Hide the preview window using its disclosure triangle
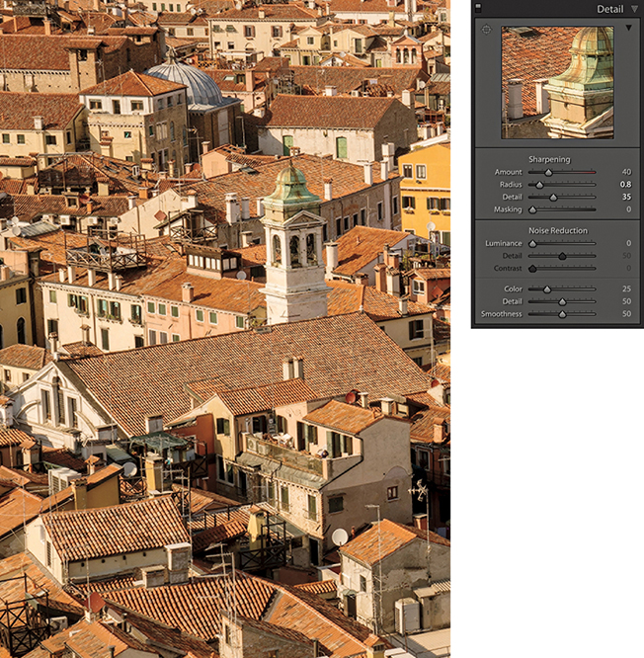Image resolution: width=644 pixels, height=658 pixels. click(x=629, y=29)
